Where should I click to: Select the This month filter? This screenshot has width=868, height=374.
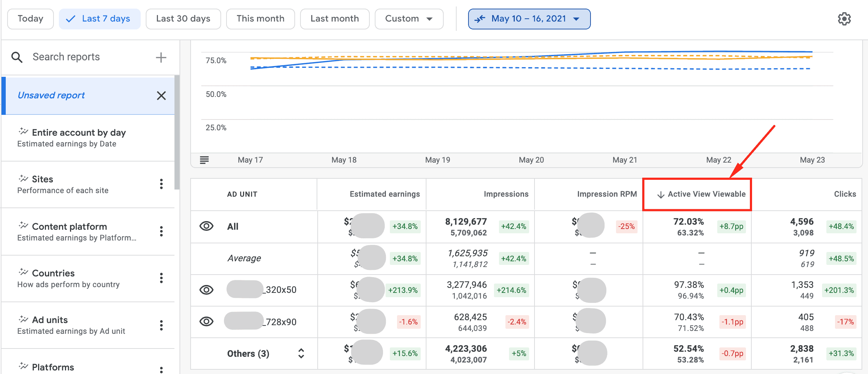[x=260, y=19]
